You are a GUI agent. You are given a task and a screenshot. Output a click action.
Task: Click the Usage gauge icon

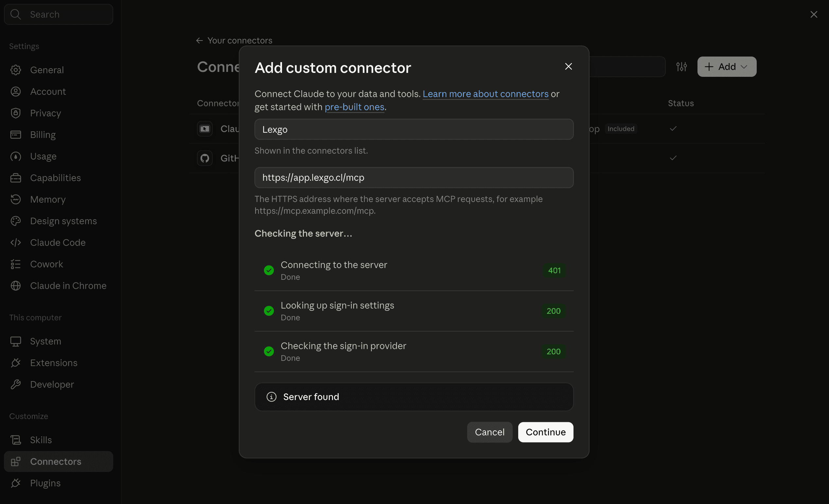click(15, 156)
